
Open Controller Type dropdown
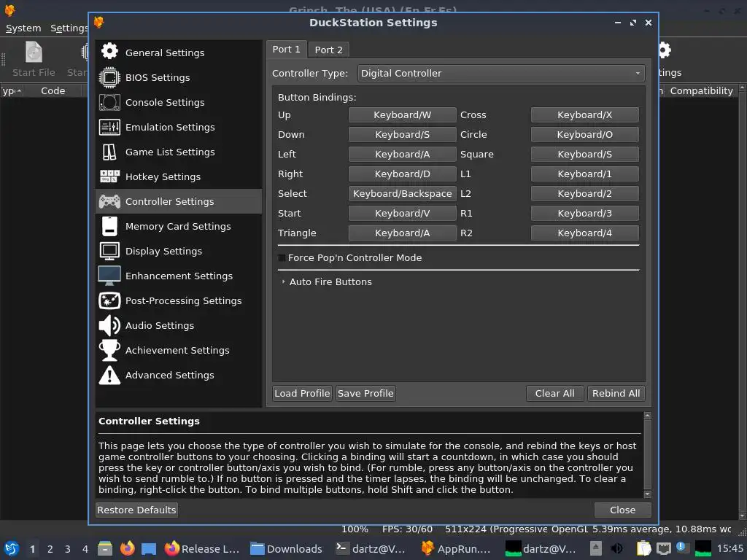click(500, 74)
